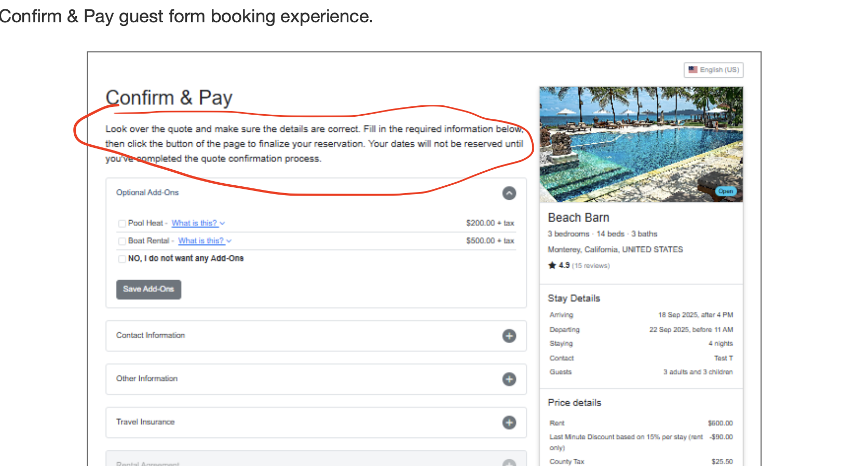Click the Optional Add-Ons header label
The height and width of the screenshot is (466, 868).
[147, 193]
